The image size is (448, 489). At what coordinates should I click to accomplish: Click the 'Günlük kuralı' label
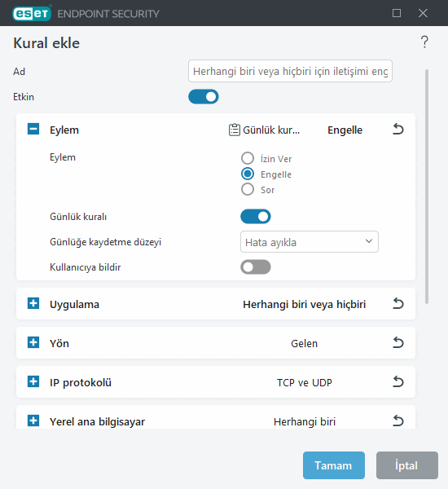pyautogui.click(x=78, y=217)
